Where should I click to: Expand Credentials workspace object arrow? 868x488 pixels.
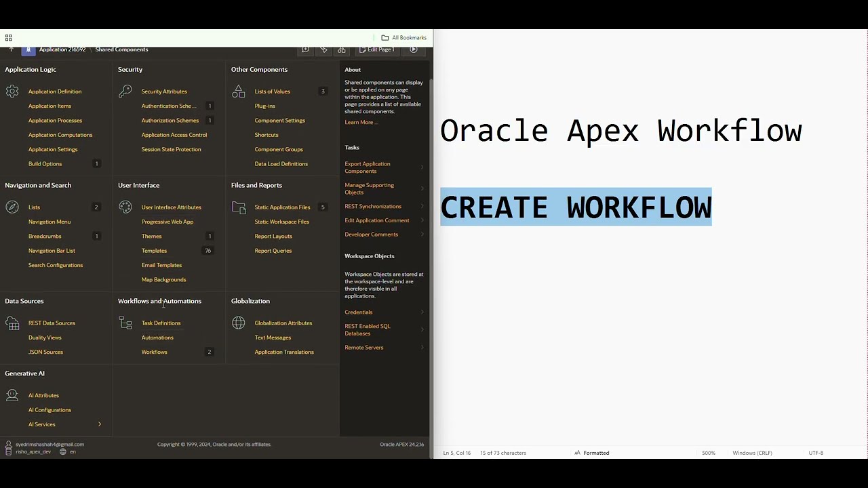(422, 312)
